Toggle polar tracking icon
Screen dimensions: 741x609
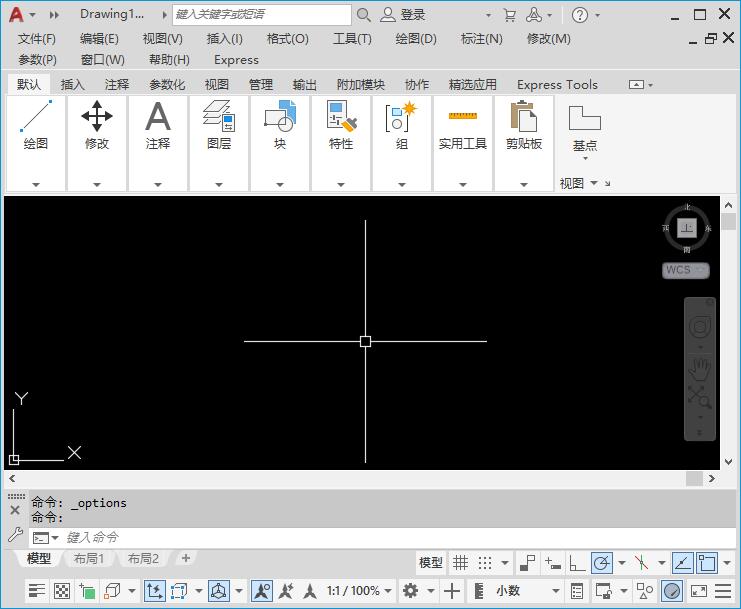click(x=602, y=563)
